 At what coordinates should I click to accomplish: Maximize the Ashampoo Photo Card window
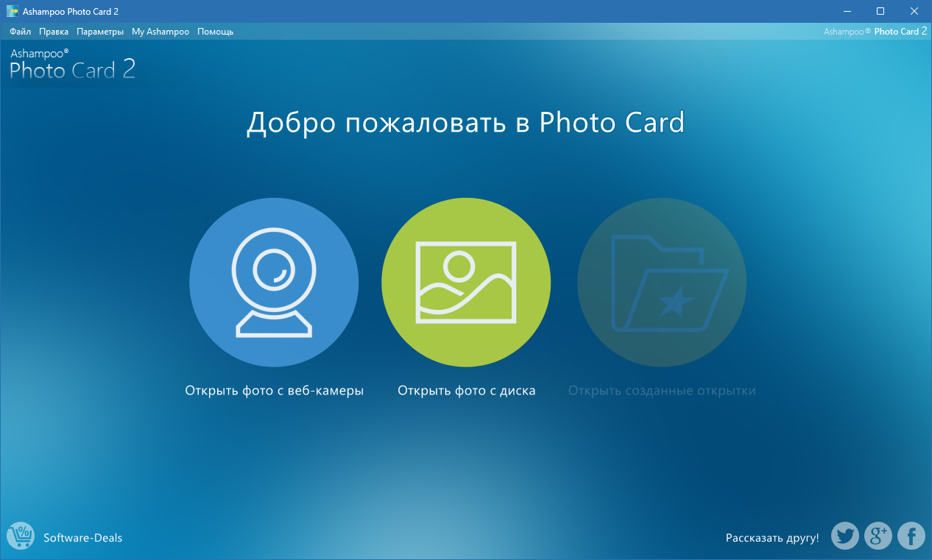point(880,11)
